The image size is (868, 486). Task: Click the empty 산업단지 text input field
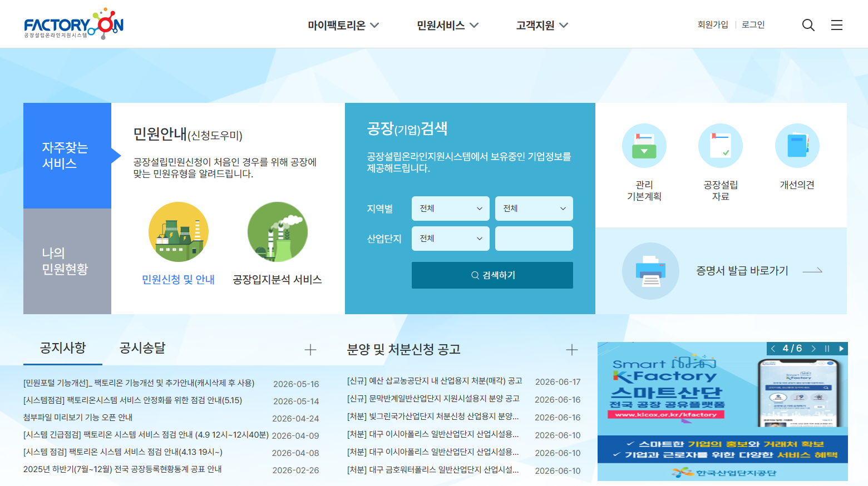(x=534, y=239)
